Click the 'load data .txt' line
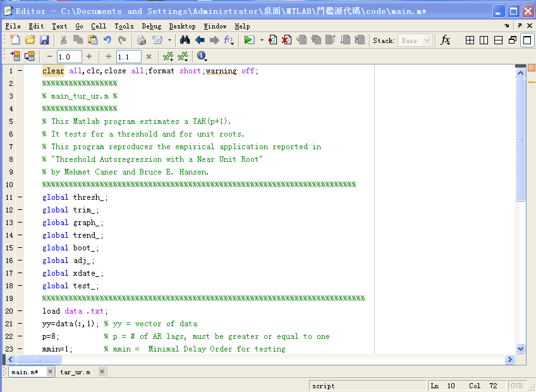The height and width of the screenshot is (392, 536). point(75,311)
